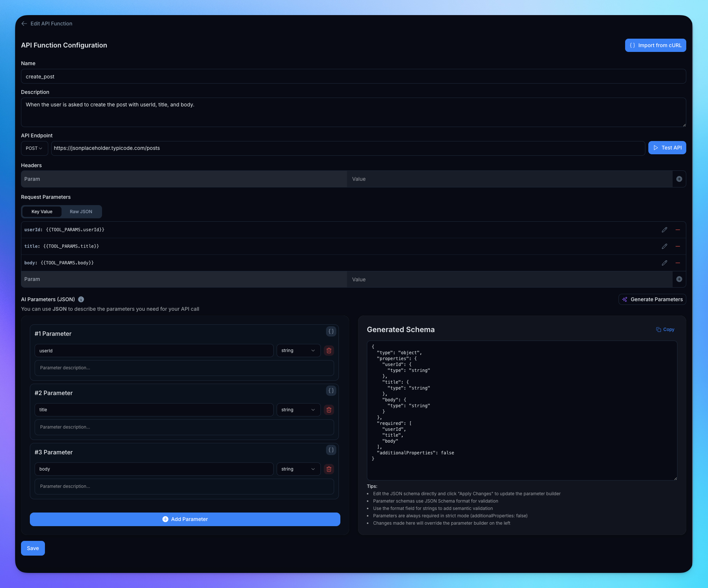The height and width of the screenshot is (588, 708).
Task: Delete the #1 Parameter userId with the trash icon
Action: [x=329, y=351]
